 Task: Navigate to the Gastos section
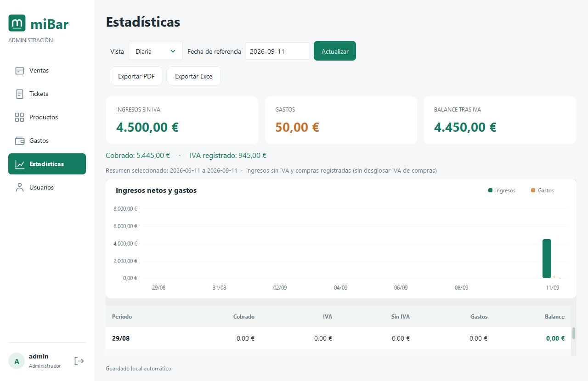(47, 141)
